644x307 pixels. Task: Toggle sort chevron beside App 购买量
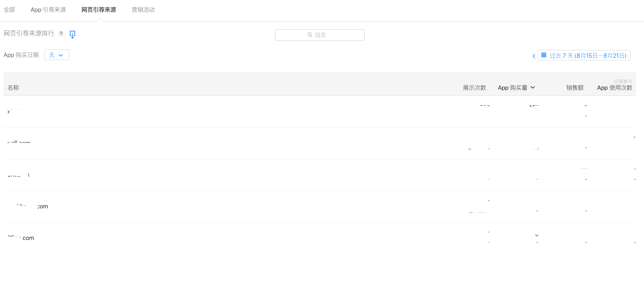(533, 87)
